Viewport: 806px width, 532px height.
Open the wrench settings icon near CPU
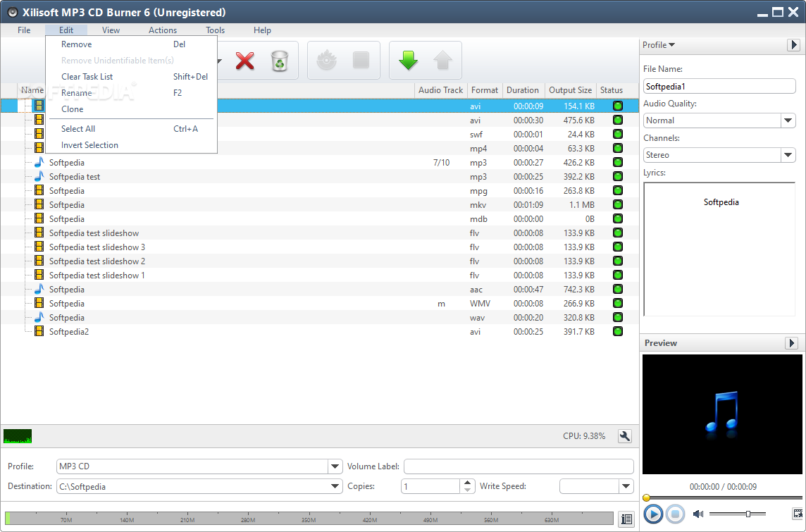click(x=624, y=436)
